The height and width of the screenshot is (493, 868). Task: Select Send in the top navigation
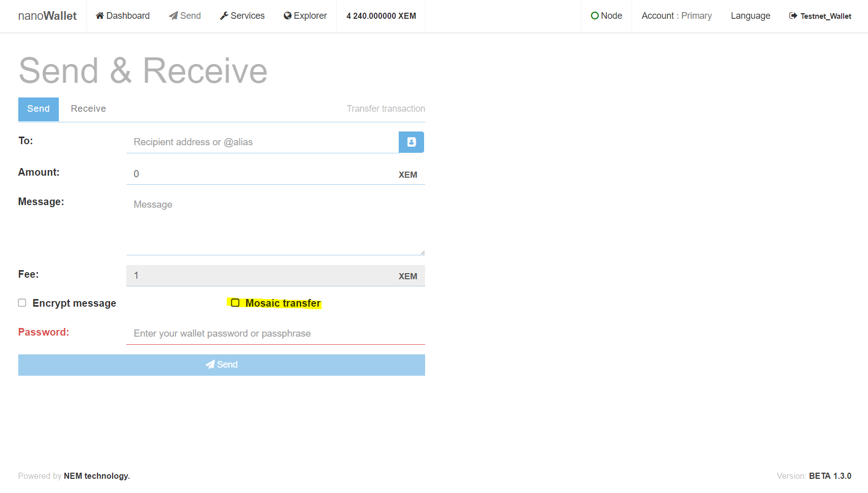pyautogui.click(x=185, y=16)
